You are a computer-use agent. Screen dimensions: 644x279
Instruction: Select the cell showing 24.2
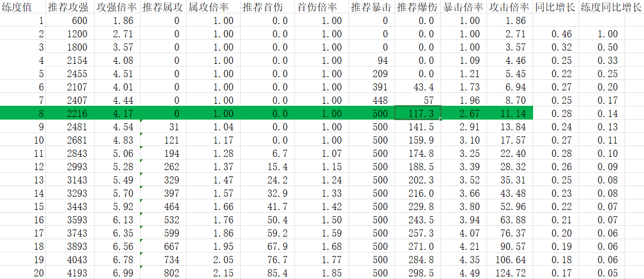click(x=267, y=180)
